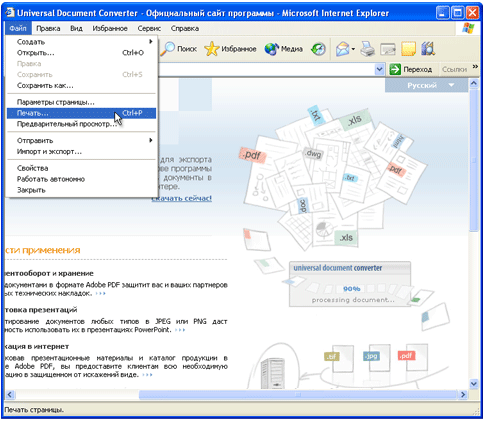
Task: Open the Сервис menu
Action: [149, 28]
